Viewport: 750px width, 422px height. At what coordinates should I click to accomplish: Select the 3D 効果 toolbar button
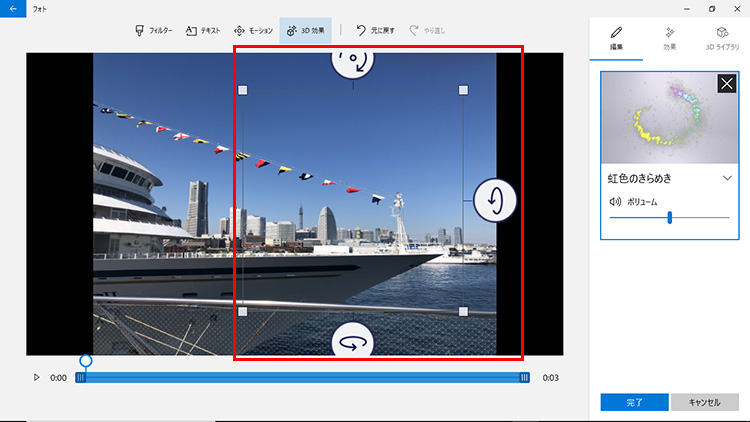pyautogui.click(x=305, y=31)
